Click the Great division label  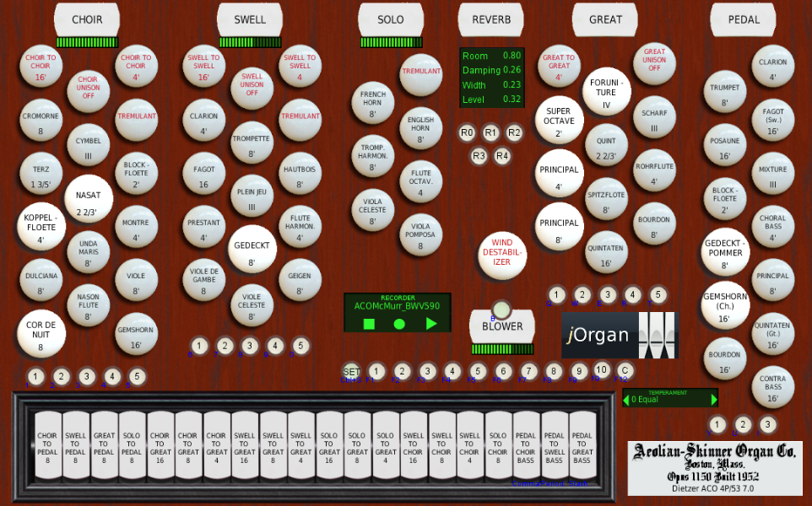(x=605, y=19)
